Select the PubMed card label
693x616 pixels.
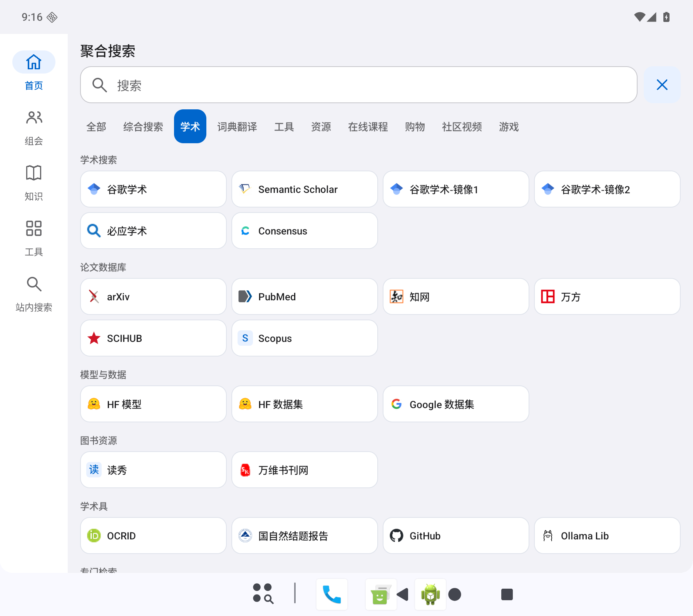tap(277, 297)
